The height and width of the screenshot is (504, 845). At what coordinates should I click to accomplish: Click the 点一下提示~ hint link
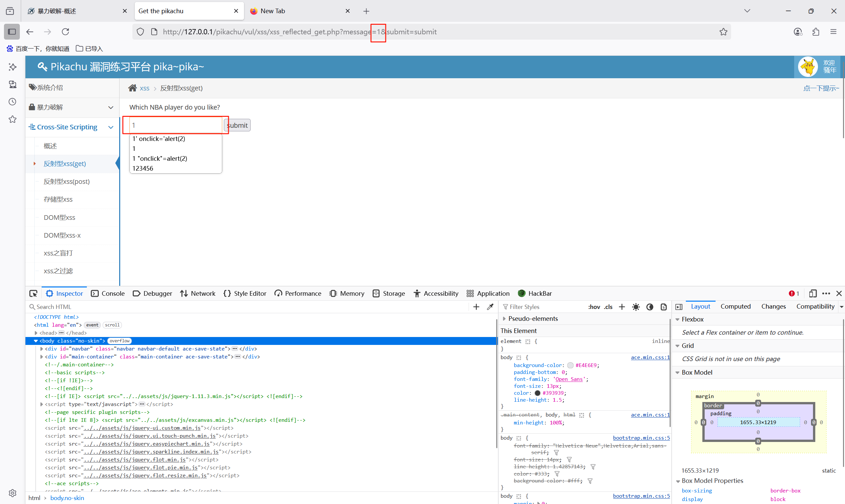[x=821, y=88]
